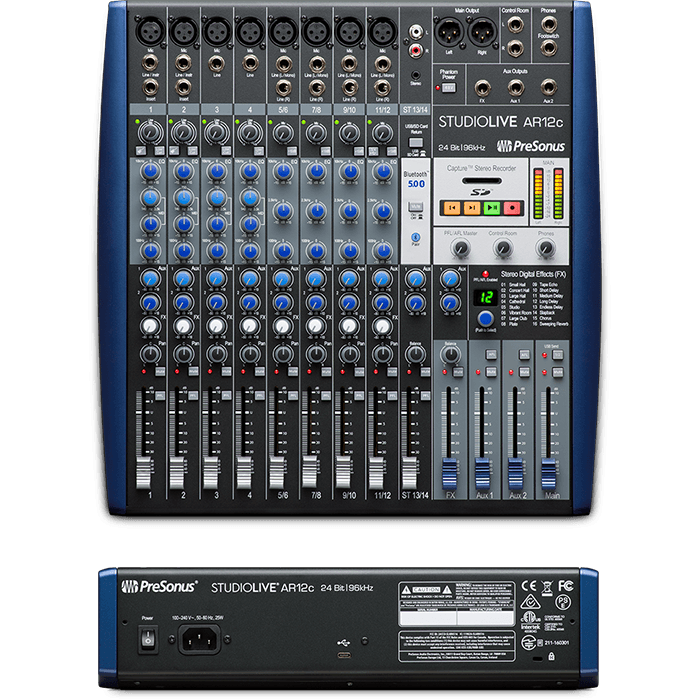Viewport: 700px width, 700px height.
Task: Click the green FX preset display showing 12
Action: click(485, 297)
